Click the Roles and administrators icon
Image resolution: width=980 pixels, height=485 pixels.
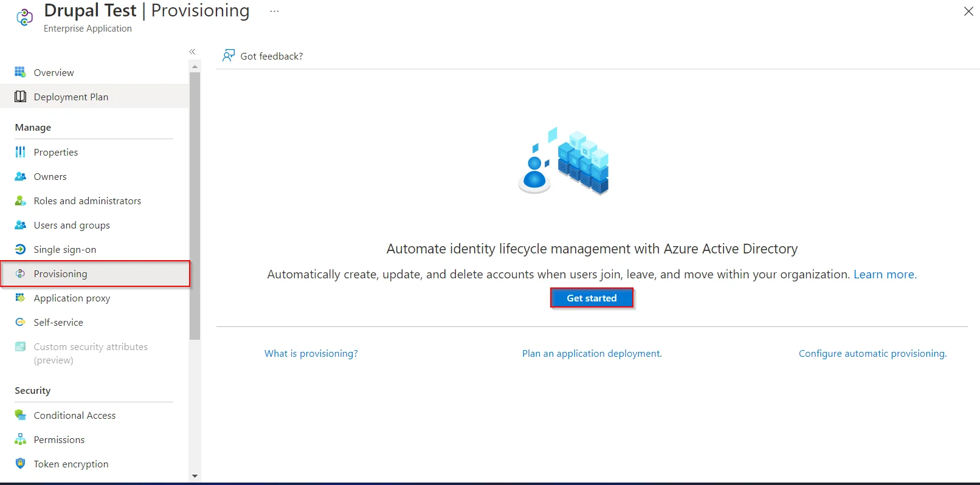pyautogui.click(x=20, y=201)
